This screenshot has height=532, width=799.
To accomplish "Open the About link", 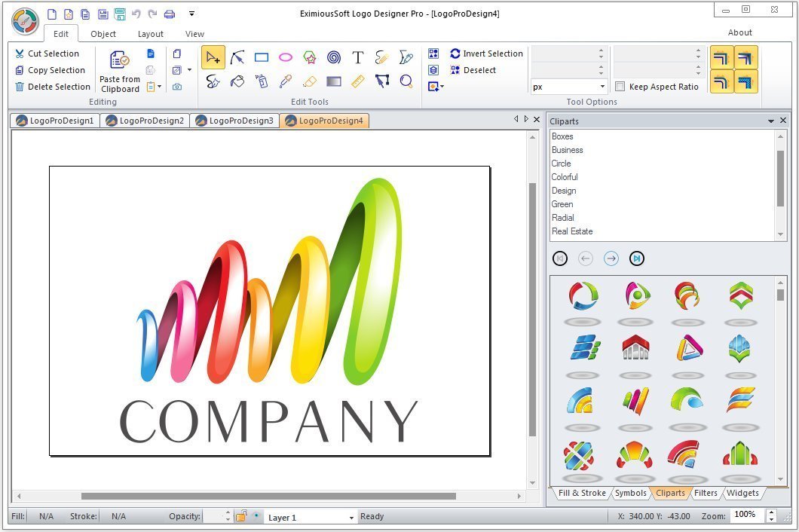I will click(739, 32).
